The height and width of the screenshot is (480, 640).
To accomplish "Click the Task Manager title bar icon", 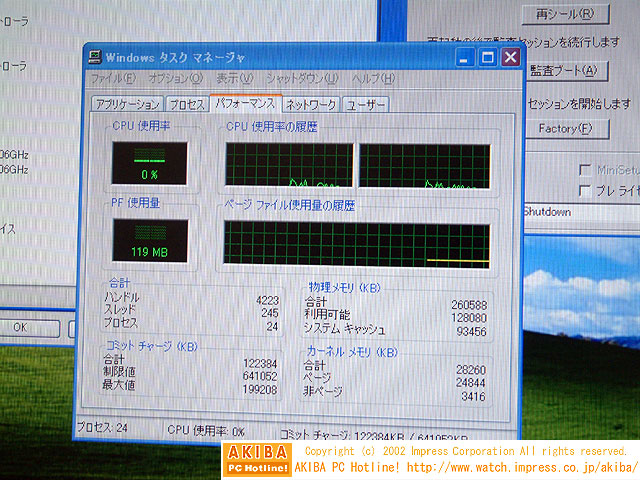I will 93,56.
